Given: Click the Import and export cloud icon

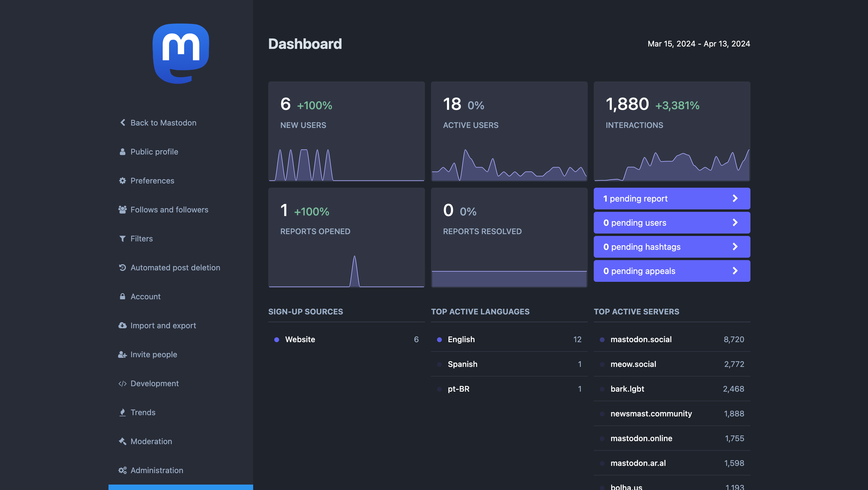Looking at the screenshot, I should (x=122, y=326).
